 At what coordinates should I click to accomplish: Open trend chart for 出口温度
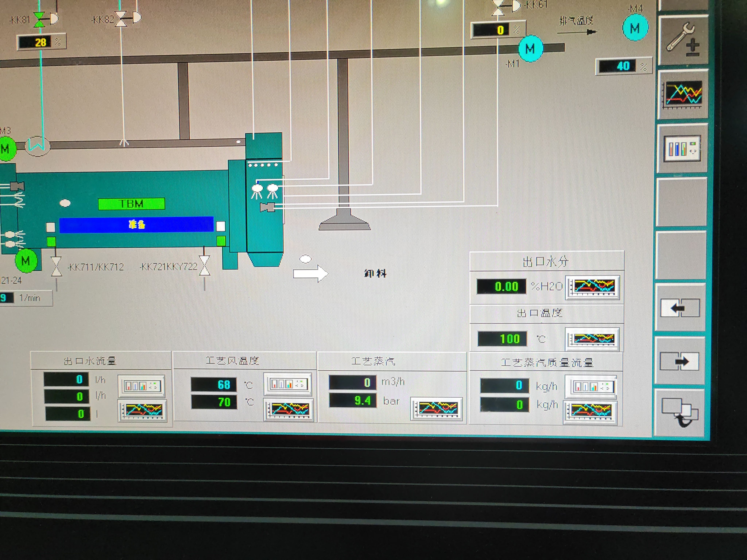592,339
